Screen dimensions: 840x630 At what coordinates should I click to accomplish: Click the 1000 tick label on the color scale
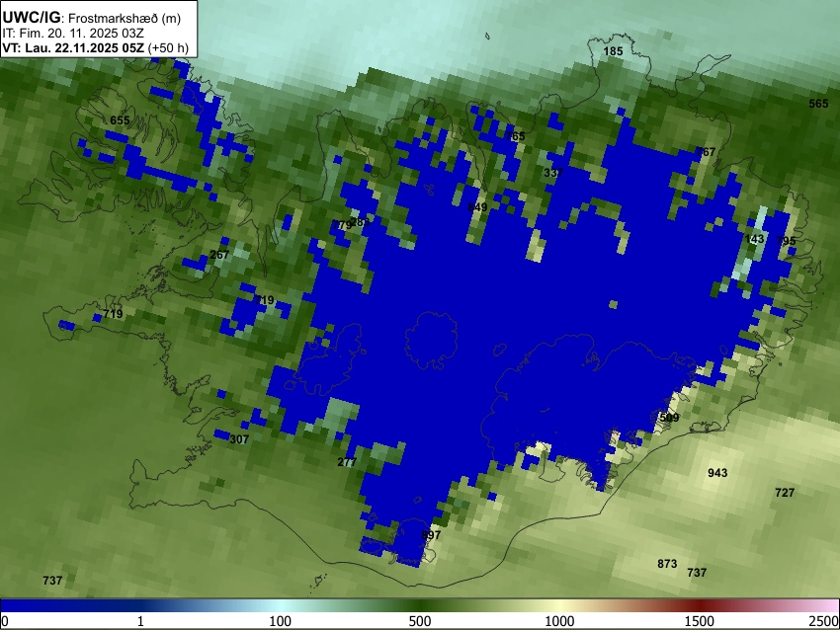point(559,621)
